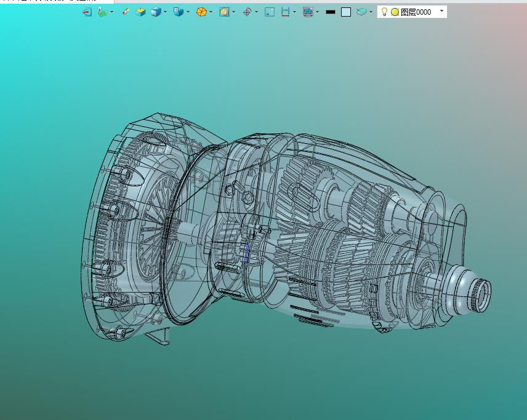Click the yellow box on plane icon

point(141,12)
